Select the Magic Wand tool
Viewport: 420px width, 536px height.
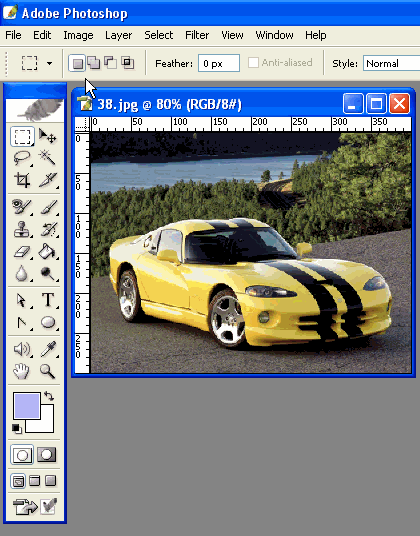point(47,159)
